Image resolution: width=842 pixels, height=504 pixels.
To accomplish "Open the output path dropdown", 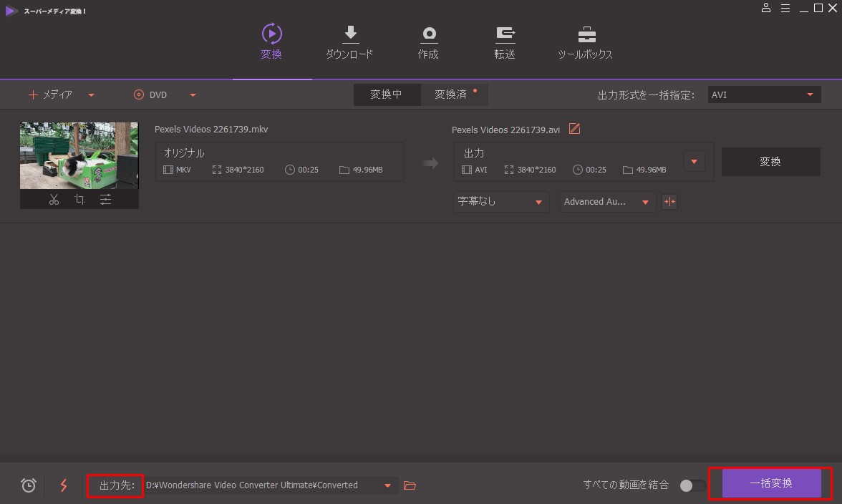I will point(387,485).
